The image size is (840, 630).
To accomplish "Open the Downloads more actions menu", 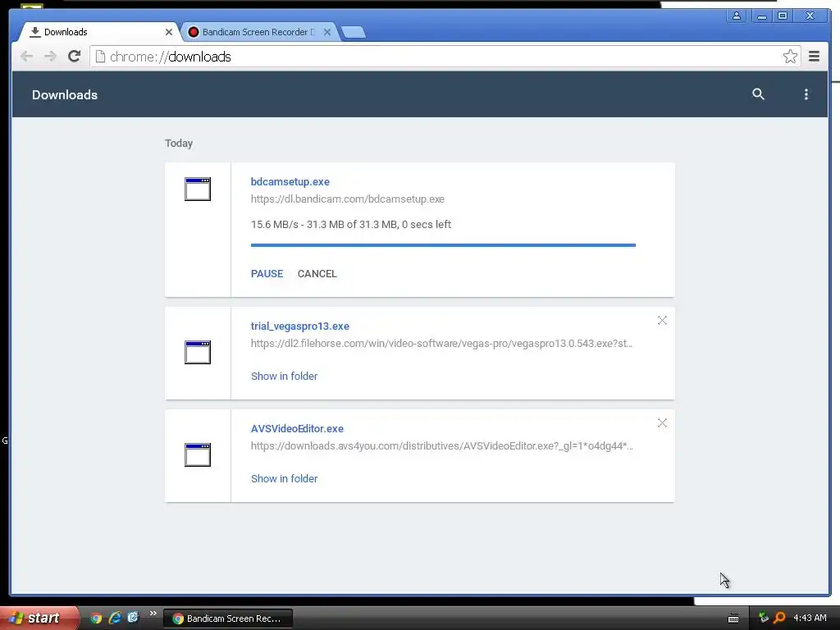I will (x=806, y=94).
